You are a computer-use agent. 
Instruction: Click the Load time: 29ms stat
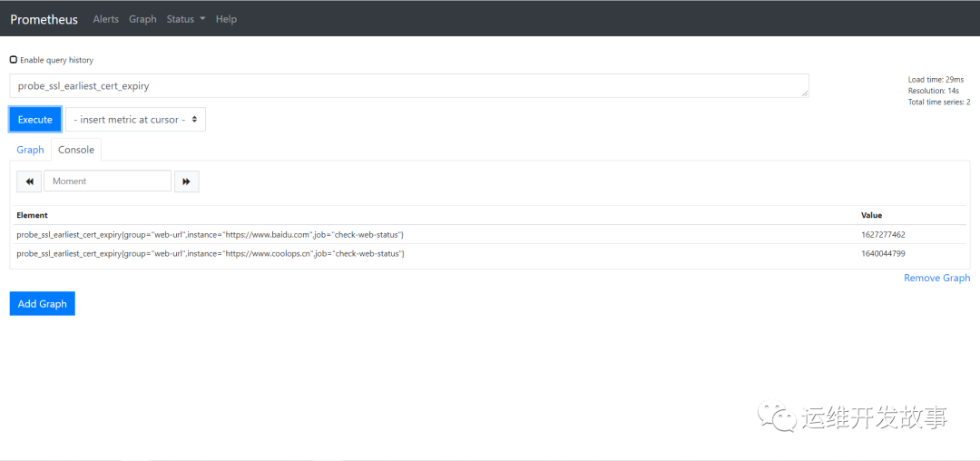936,79
